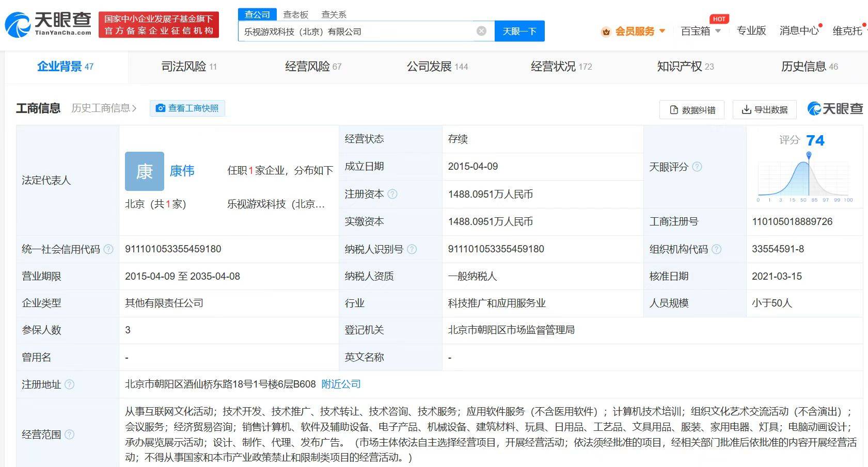The height and width of the screenshot is (467, 868).
Task: Click the 数据纠错 button
Action: point(692,110)
